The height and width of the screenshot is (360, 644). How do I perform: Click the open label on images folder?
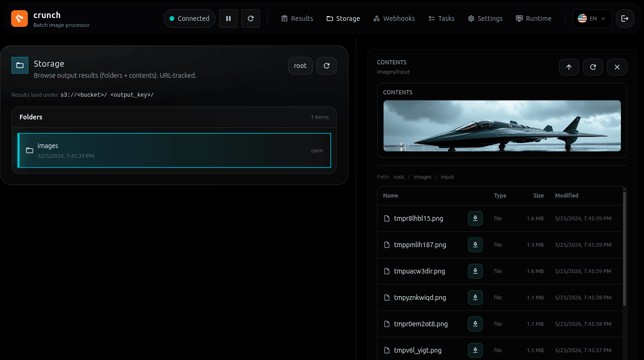[x=317, y=150]
